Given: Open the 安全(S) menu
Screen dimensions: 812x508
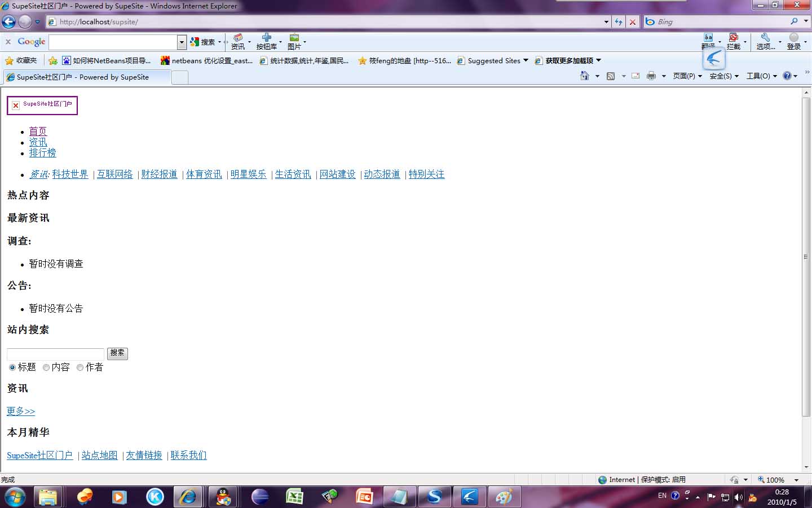Looking at the screenshot, I should [x=724, y=76].
